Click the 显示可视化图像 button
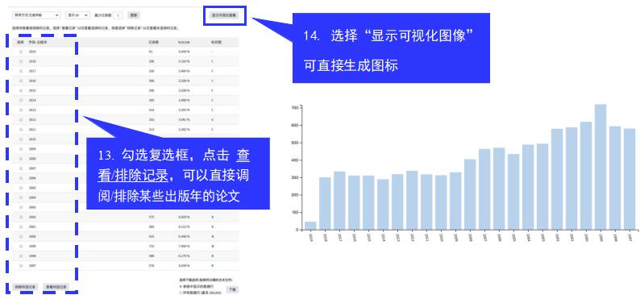 point(224,15)
